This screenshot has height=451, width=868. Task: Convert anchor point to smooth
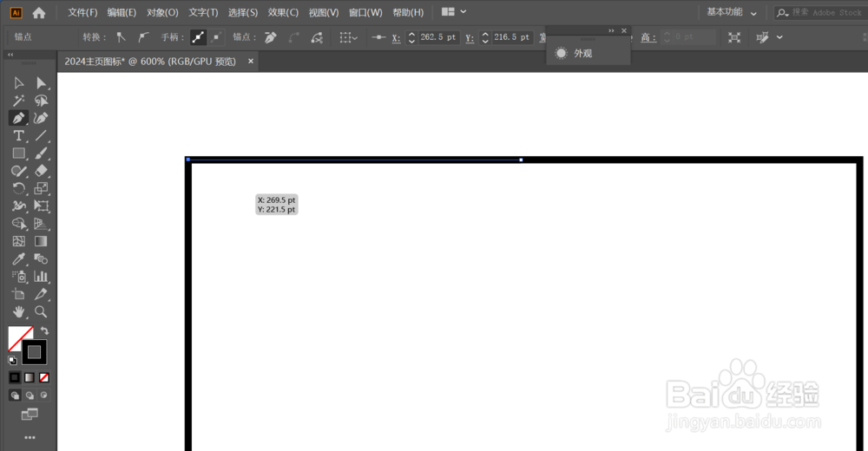pyautogui.click(x=143, y=37)
